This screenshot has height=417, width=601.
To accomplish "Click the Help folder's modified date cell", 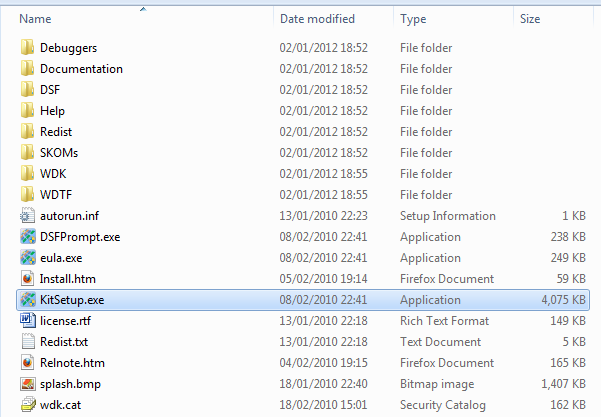I will click(x=324, y=111).
